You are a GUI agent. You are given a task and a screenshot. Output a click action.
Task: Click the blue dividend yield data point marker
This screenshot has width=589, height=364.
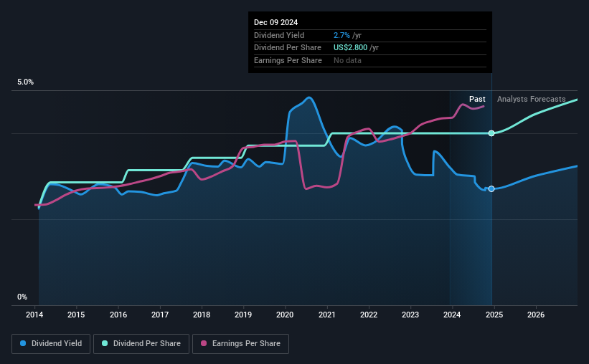click(491, 188)
